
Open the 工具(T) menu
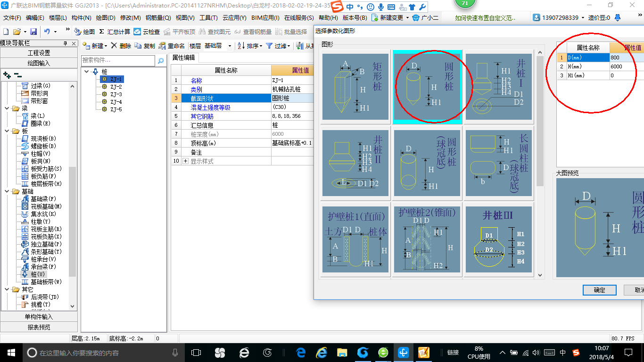click(208, 18)
